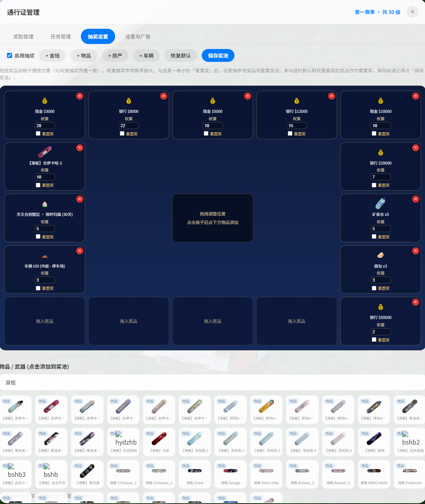Add the bshb2 边水 skateboard item
The image size is (425, 504).
(x=409, y=443)
